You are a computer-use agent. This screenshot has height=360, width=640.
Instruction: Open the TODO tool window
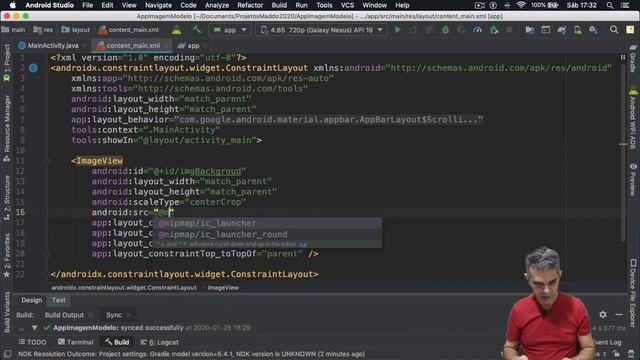(32, 342)
